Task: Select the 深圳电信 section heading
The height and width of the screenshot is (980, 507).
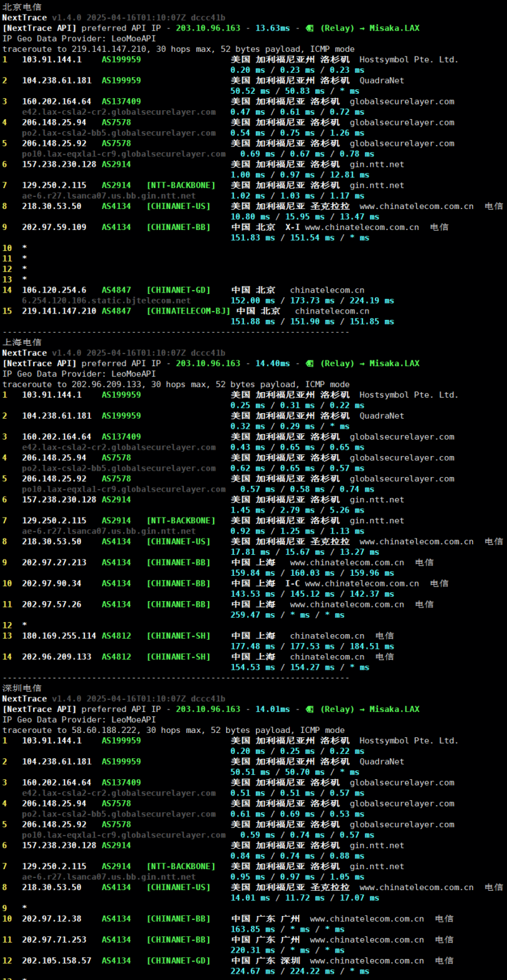Action: pyautogui.click(x=22, y=688)
